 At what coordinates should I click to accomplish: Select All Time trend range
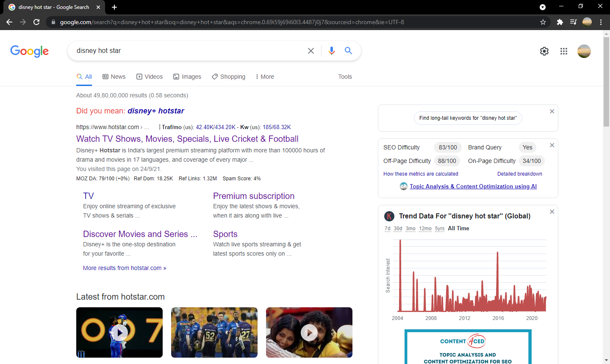458,229
